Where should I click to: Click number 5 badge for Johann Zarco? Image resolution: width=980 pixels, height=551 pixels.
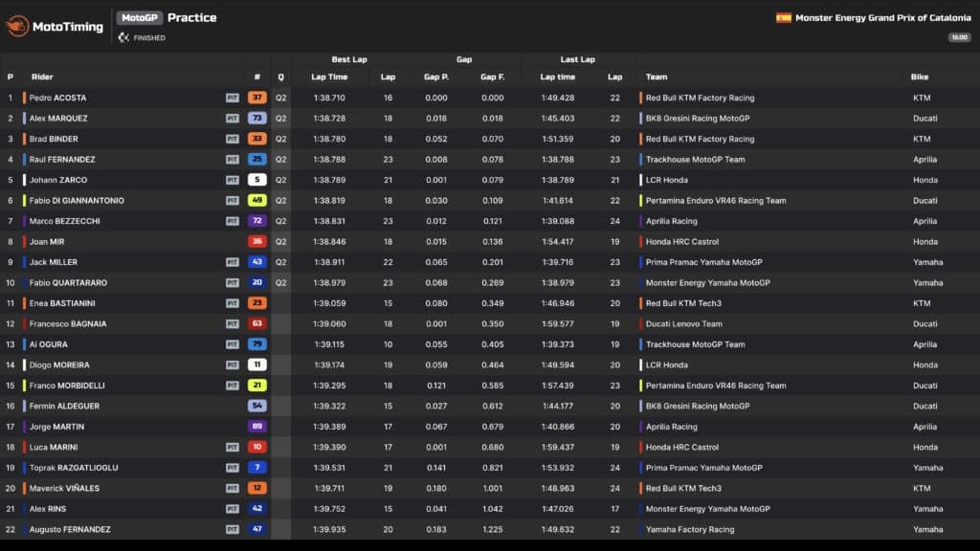pyautogui.click(x=256, y=180)
